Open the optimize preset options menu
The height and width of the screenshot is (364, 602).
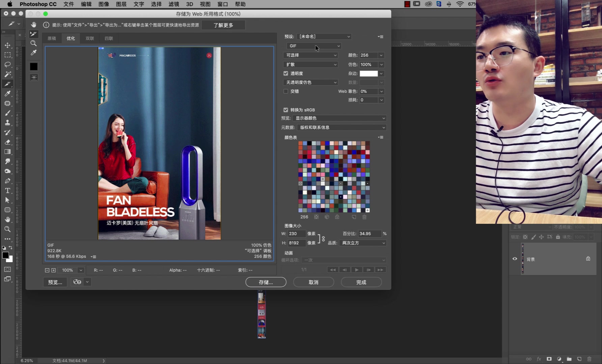pyautogui.click(x=381, y=36)
